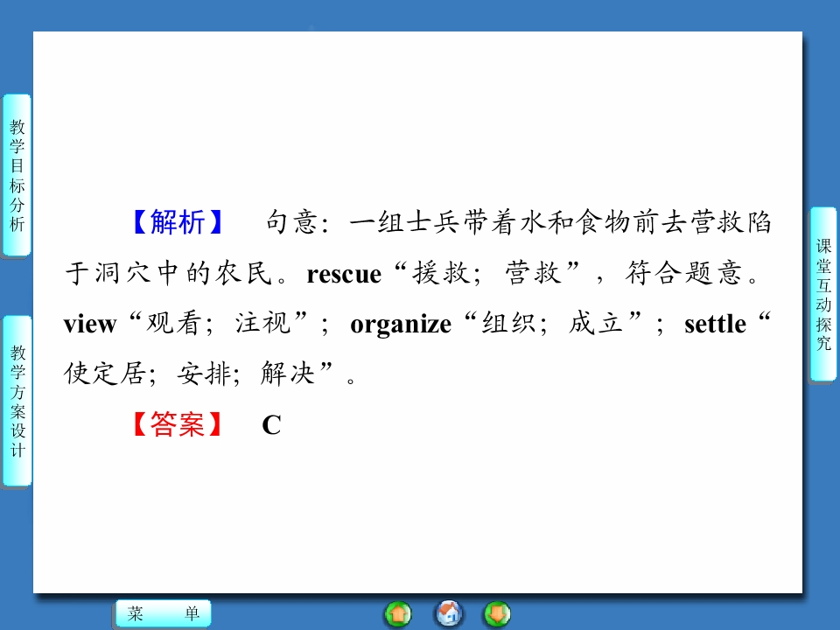Click the green down-arrow next slide icon
Screen dimensions: 840x630
[497, 614]
